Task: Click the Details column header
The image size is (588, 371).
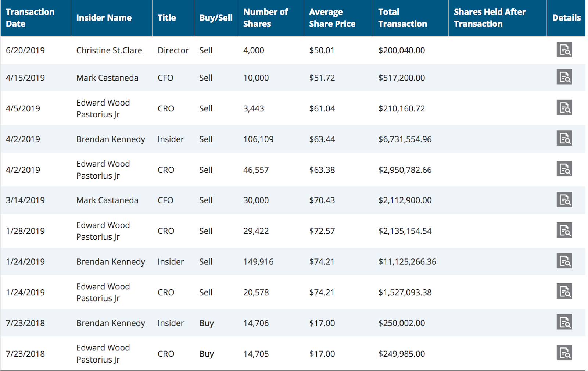Action: tap(567, 18)
